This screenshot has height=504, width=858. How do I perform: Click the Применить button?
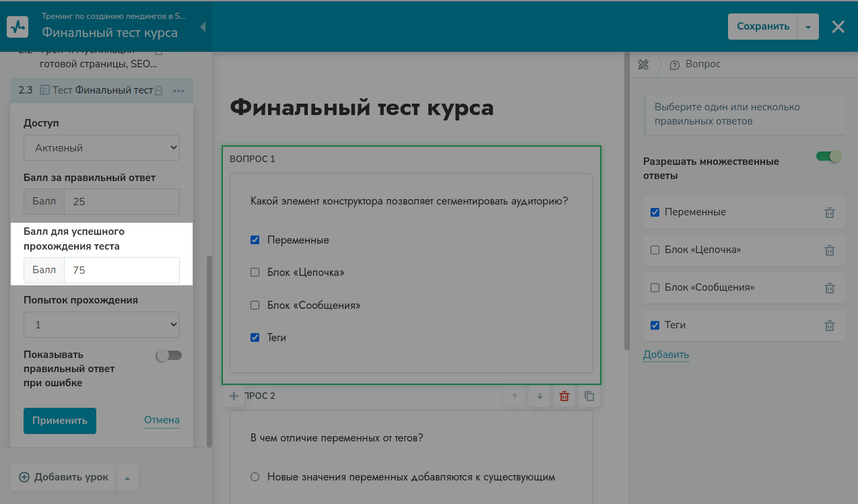click(x=60, y=421)
